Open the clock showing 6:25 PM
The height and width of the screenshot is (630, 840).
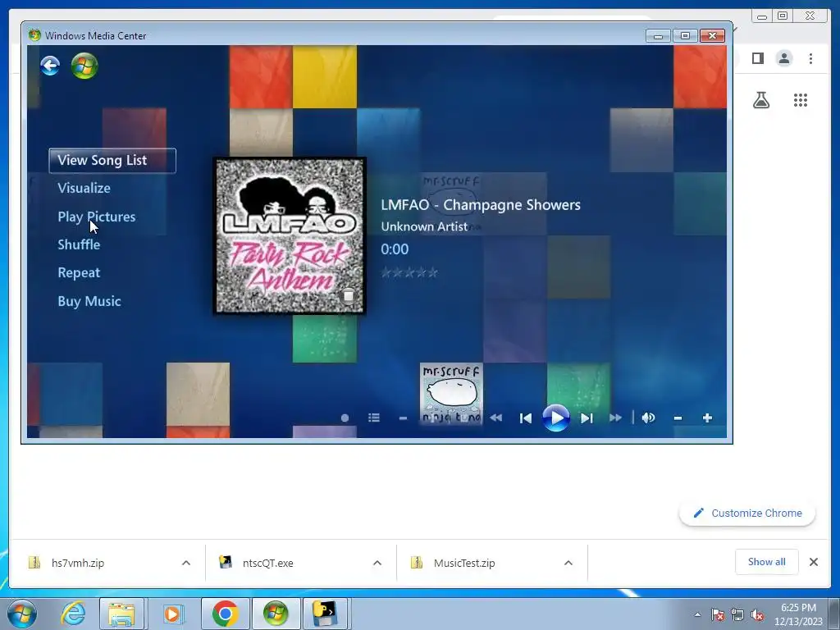[x=798, y=614]
